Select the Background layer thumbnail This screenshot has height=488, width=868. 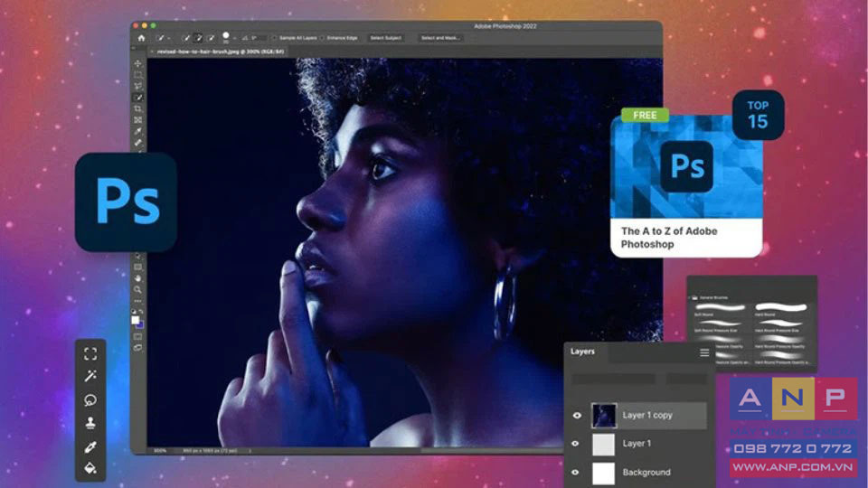click(603, 473)
